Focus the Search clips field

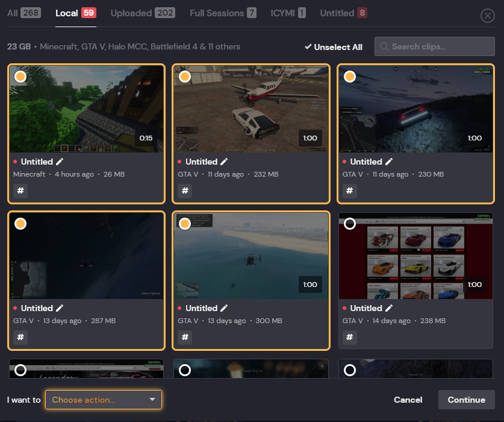(435, 46)
